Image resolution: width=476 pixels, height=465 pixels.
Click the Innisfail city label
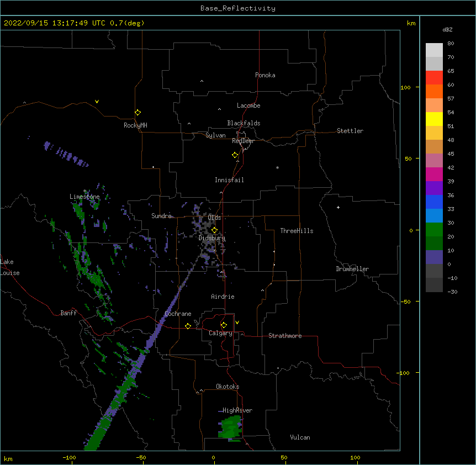(229, 180)
